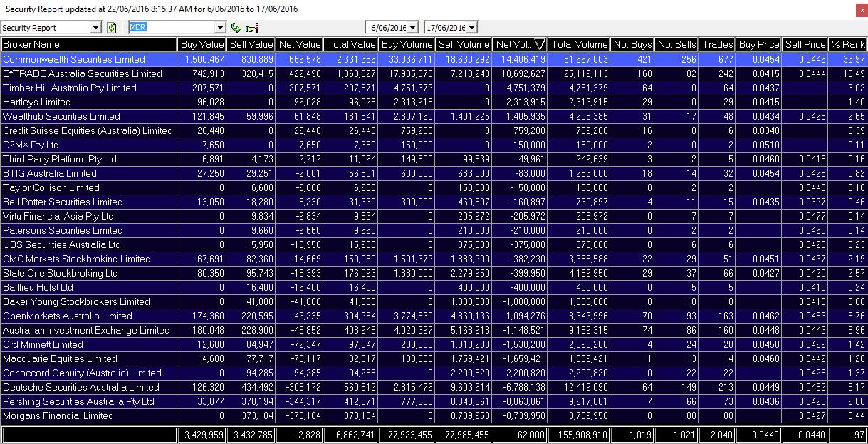
Task: Select Wealthhub Securities Limited row
Action: (434, 116)
